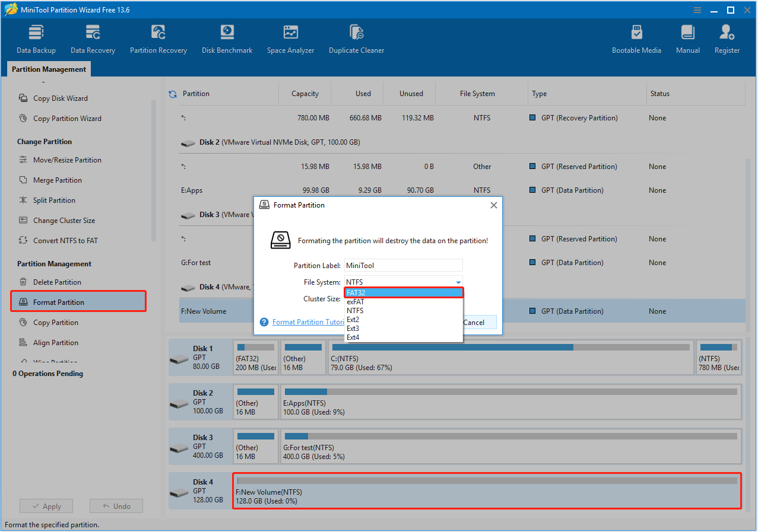
Task: Select NTFS from the file system list
Action: (x=404, y=311)
